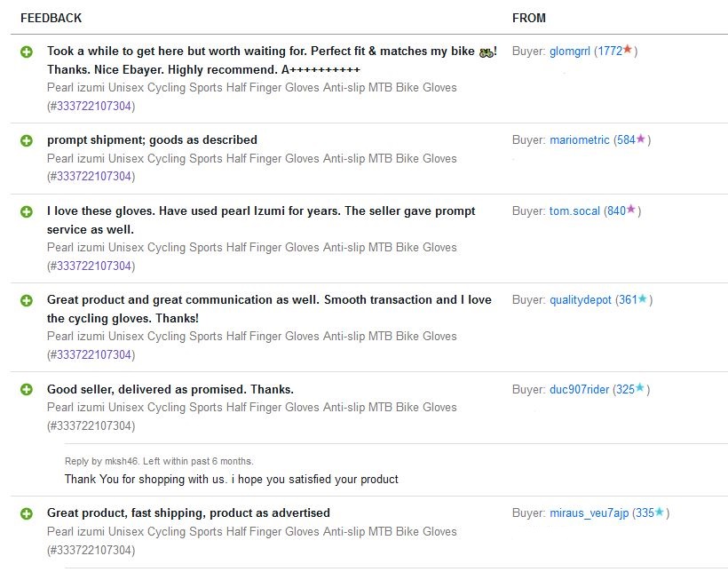The width and height of the screenshot is (728, 580).
Task: Click the green plus icon for 'prompt shipment' feedback
Action: coord(27,140)
